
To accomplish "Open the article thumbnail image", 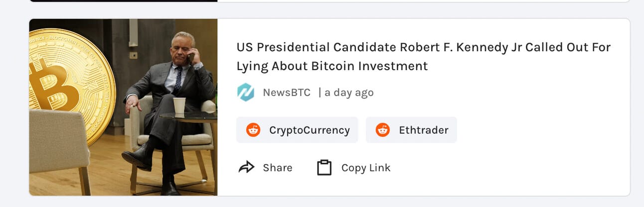I will pos(123,107).
